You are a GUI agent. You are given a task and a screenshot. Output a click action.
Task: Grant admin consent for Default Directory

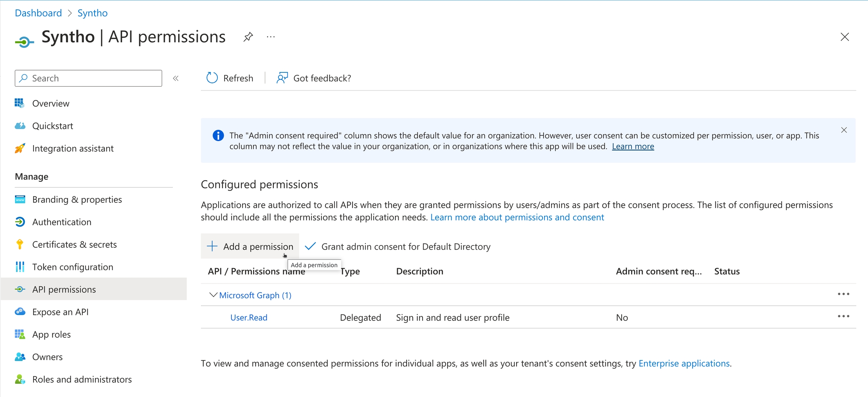(x=398, y=247)
